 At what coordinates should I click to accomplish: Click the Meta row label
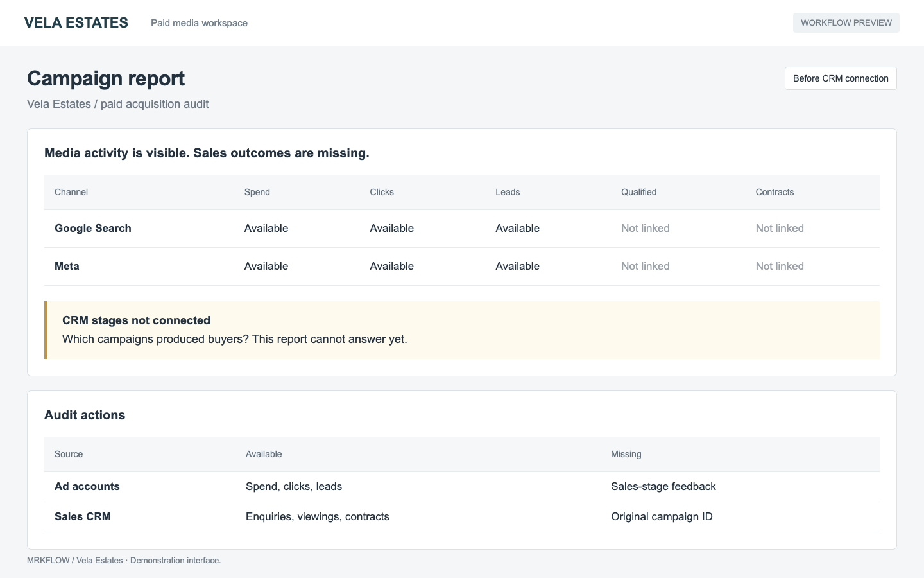(67, 266)
